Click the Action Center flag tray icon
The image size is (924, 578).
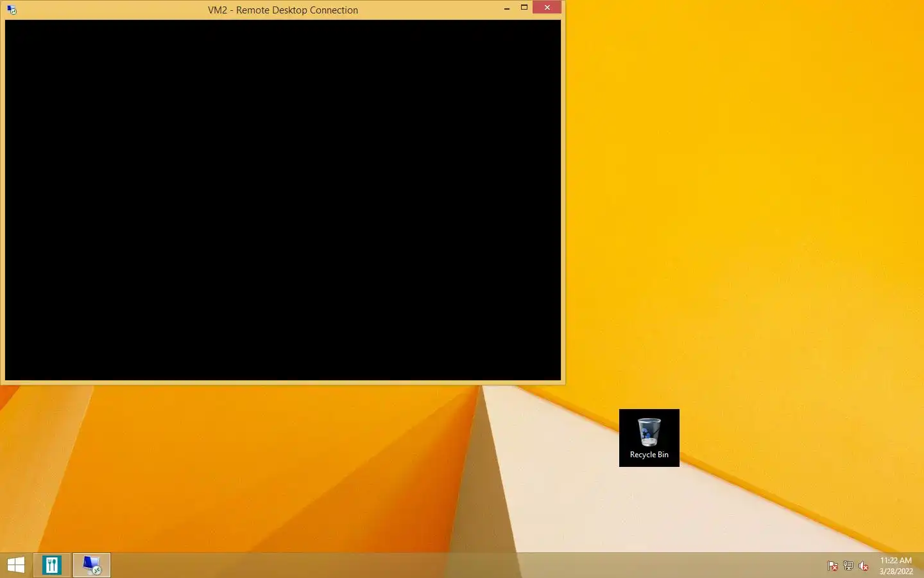[833, 566]
